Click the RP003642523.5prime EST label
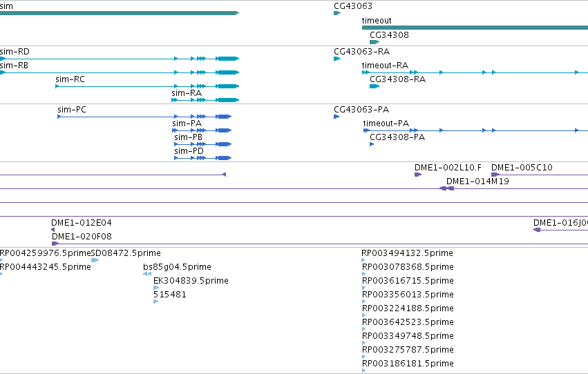Image resolution: width=588 pixels, height=374 pixels. coord(408,323)
